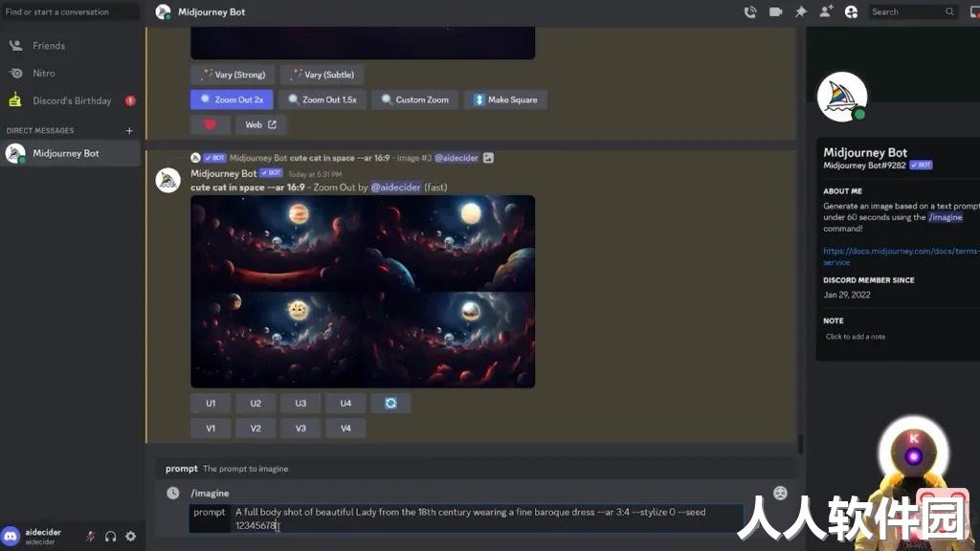Click Zoom Out 2x button
This screenshot has height=551, width=980.
click(232, 99)
